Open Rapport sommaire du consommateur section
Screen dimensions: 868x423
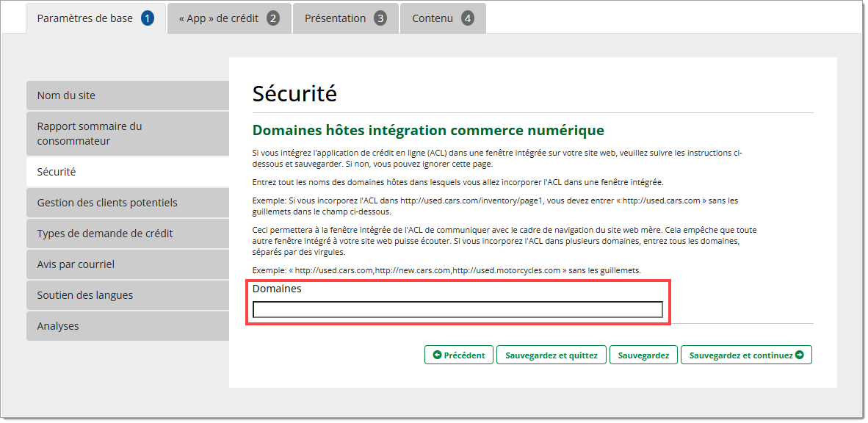(x=128, y=134)
